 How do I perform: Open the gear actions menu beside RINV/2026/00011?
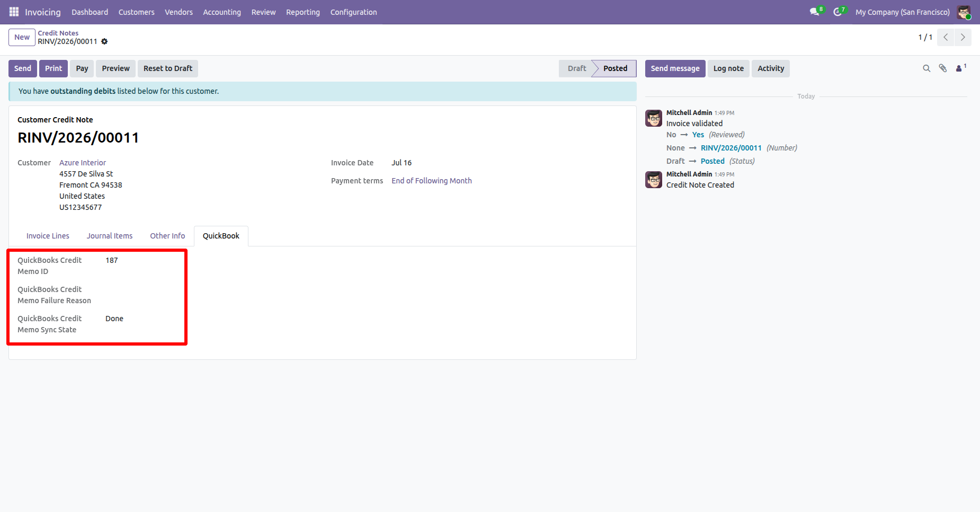coord(104,41)
